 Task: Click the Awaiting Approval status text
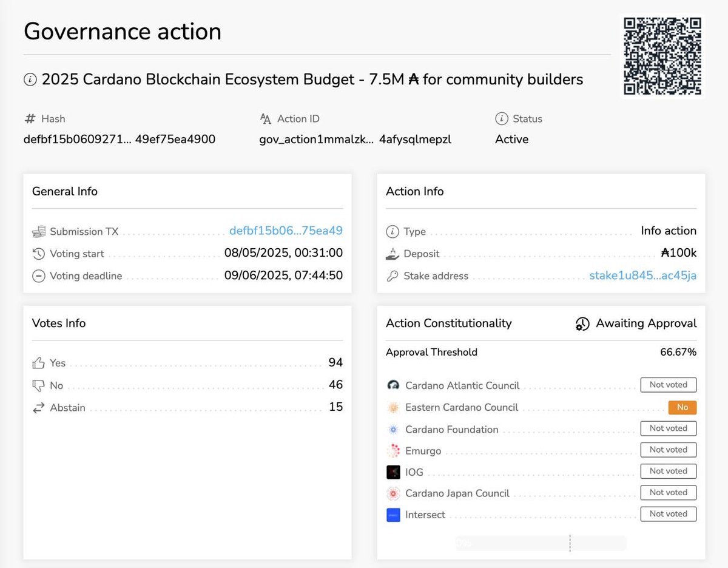646,323
